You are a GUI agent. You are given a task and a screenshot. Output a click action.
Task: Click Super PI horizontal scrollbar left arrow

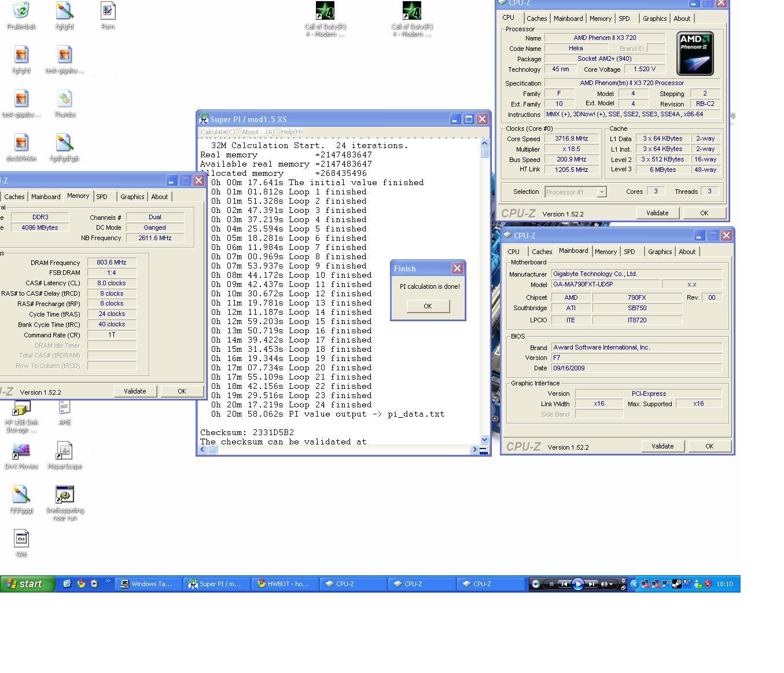[203, 450]
